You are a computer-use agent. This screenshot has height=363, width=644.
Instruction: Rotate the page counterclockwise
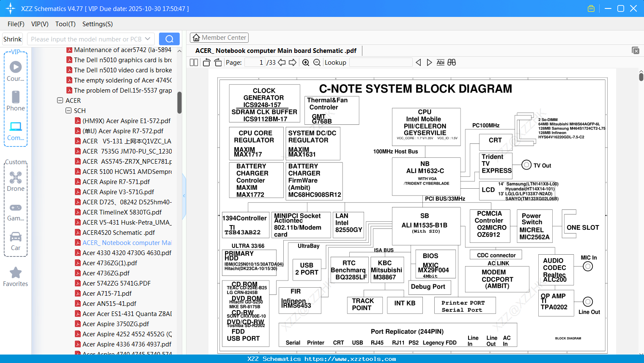pyautogui.click(x=206, y=63)
